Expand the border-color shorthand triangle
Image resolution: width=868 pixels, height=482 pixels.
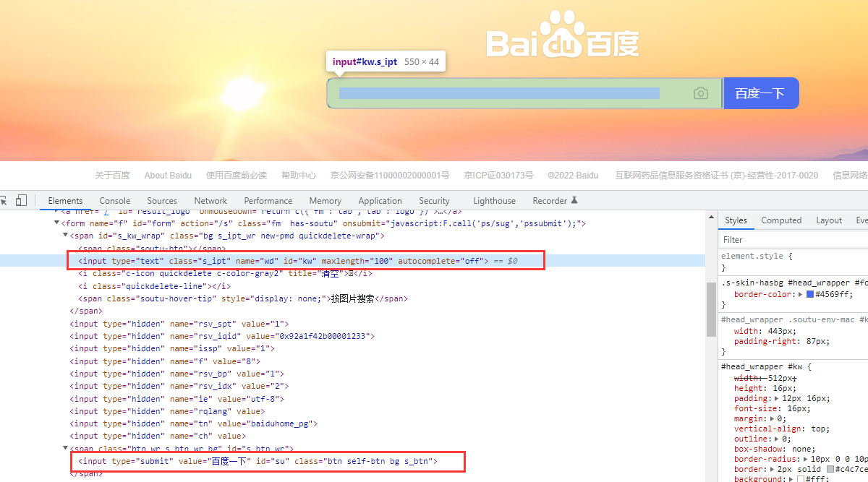pos(800,295)
